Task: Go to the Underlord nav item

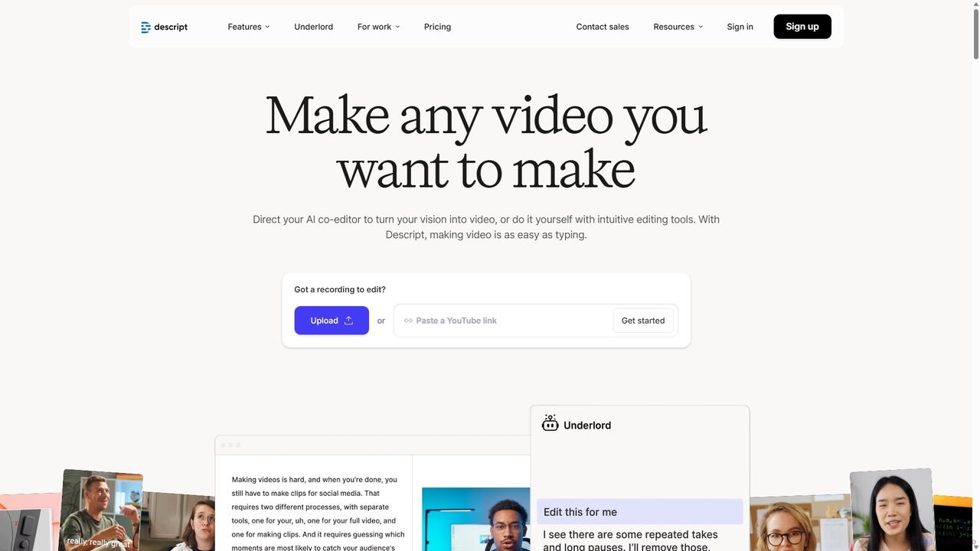Action: tap(313, 27)
